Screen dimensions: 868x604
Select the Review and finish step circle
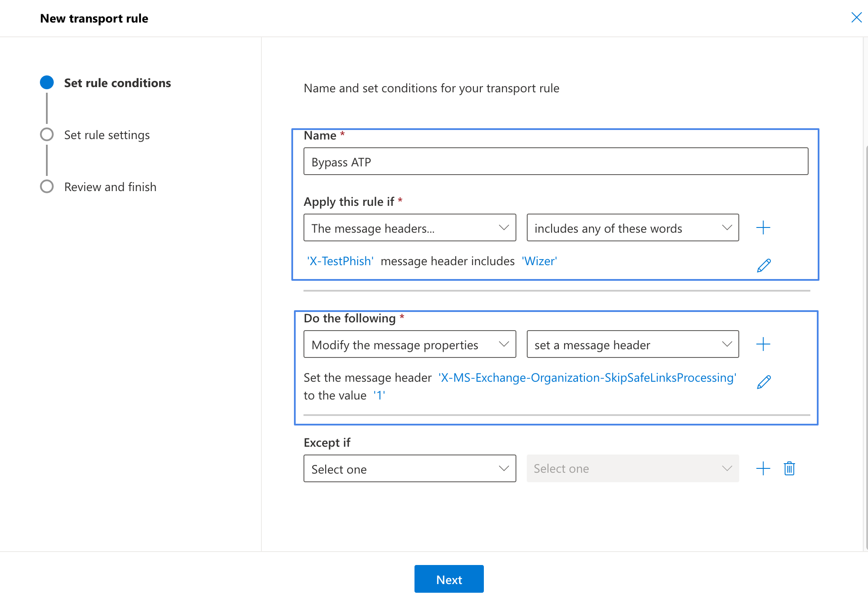[47, 186]
